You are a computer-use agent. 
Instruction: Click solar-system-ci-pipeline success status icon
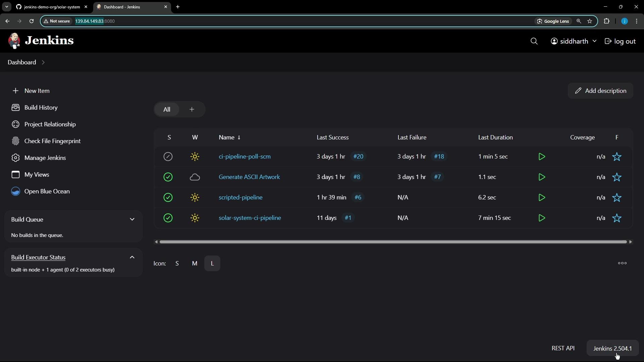(x=168, y=218)
